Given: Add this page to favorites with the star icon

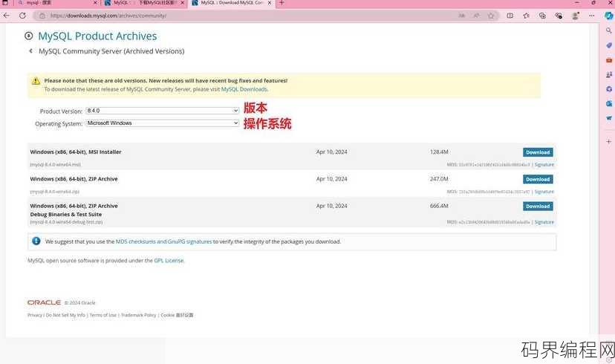Looking at the screenshot, I should tap(491, 16).
